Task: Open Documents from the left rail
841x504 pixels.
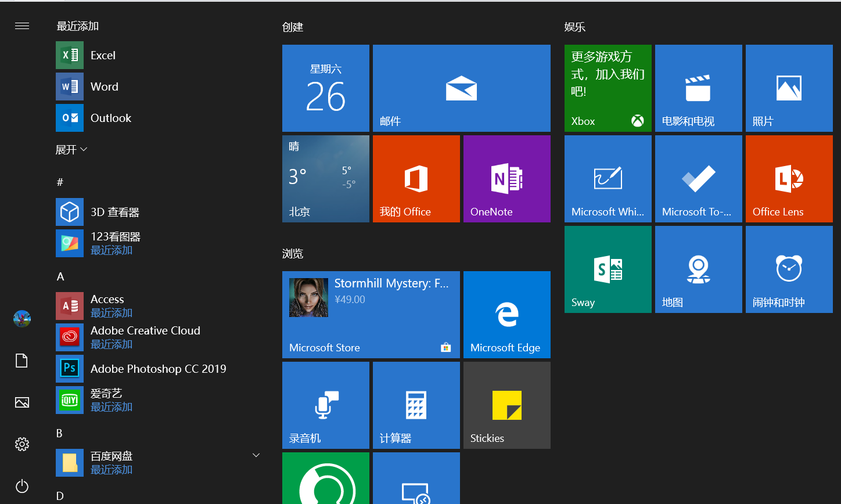Action: [x=22, y=361]
